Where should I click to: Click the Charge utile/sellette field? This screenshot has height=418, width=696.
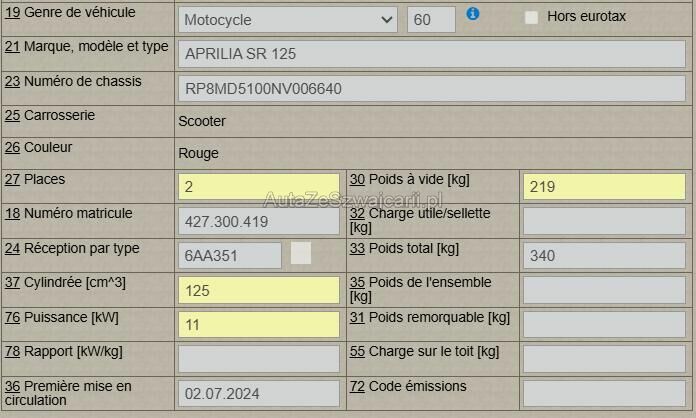pyautogui.click(x=603, y=221)
